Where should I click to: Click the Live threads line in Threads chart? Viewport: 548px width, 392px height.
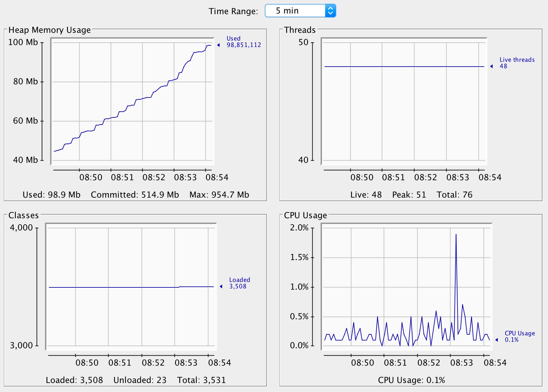(402, 66)
